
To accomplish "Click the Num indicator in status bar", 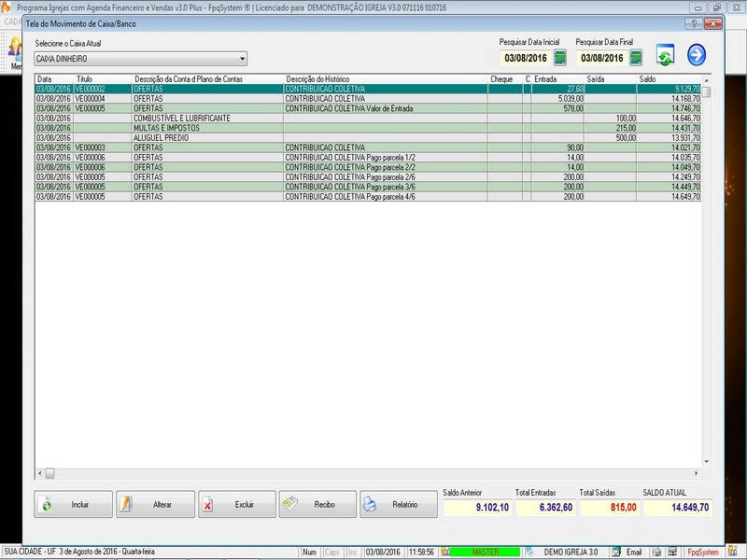I will [x=310, y=552].
